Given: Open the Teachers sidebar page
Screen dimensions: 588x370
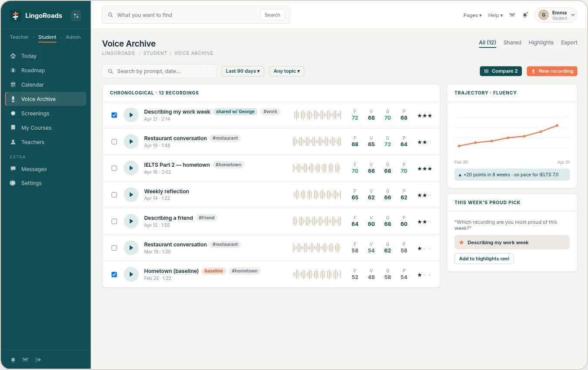Looking at the screenshot, I should point(45,142).
